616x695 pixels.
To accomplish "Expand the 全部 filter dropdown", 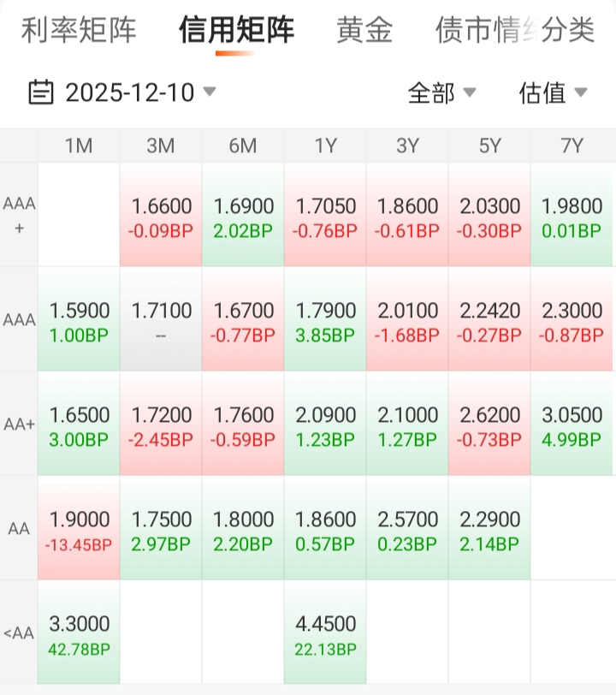I will tap(441, 92).
